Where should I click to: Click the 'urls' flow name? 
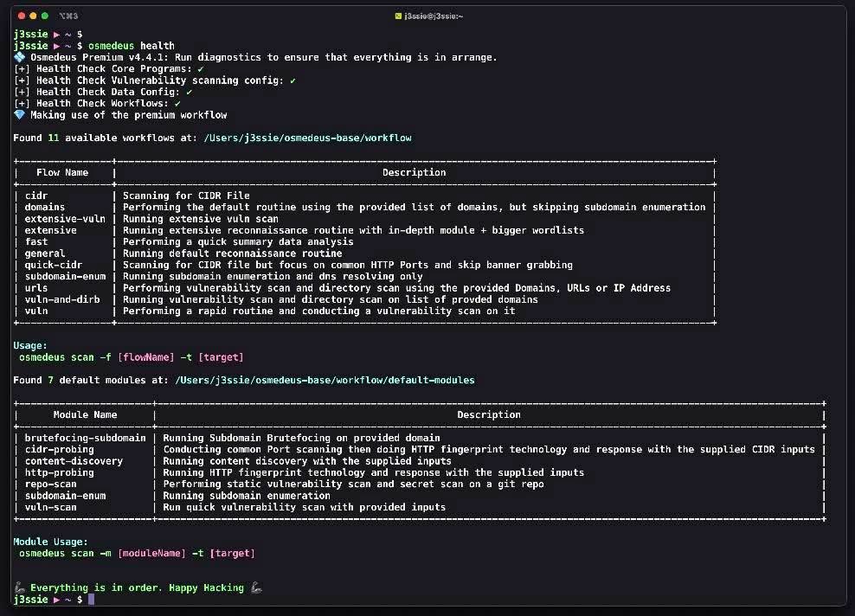point(36,288)
